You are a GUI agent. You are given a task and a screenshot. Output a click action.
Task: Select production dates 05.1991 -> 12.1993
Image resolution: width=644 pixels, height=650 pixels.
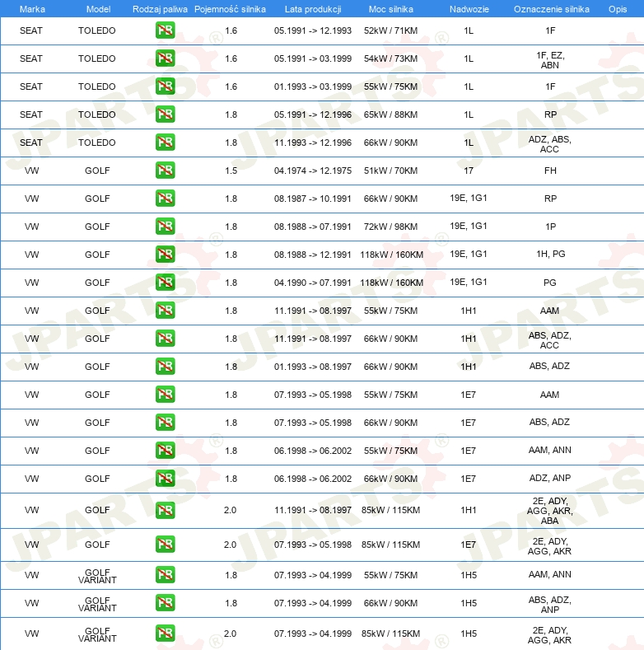coord(313,30)
